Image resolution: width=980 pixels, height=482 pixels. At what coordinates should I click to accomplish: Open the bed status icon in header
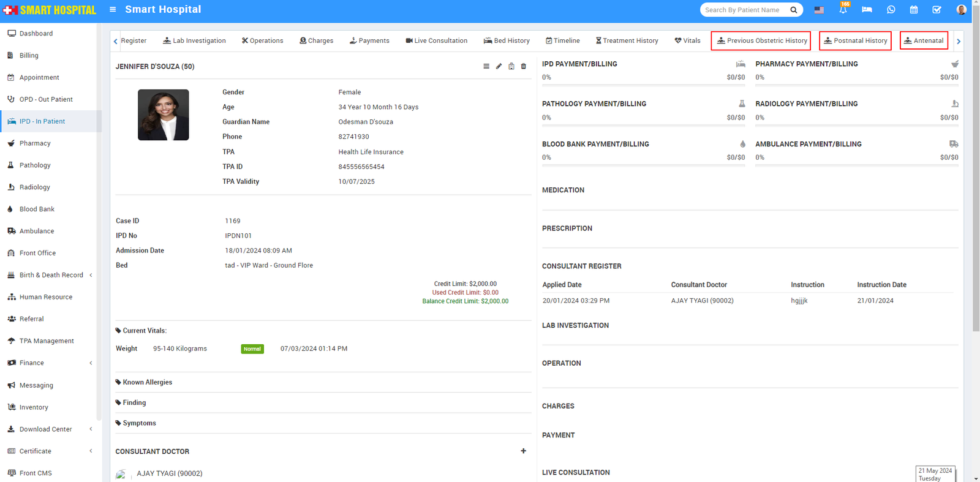point(867,10)
